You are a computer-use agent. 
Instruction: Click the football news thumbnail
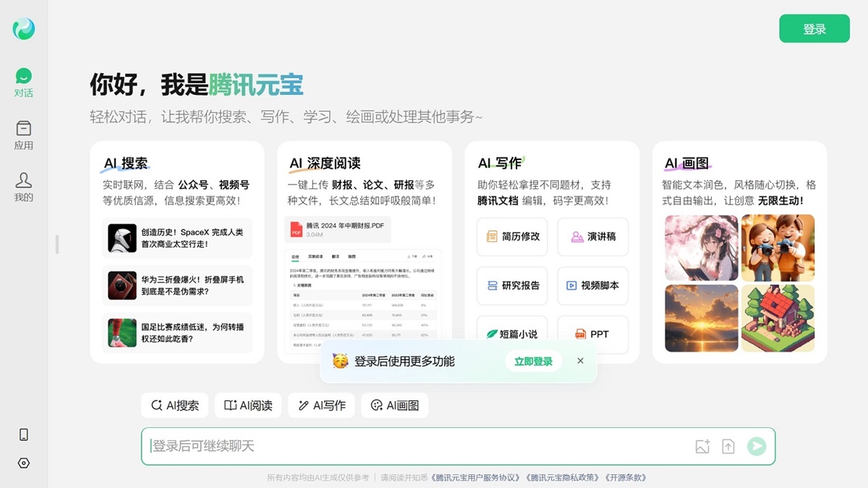122,333
